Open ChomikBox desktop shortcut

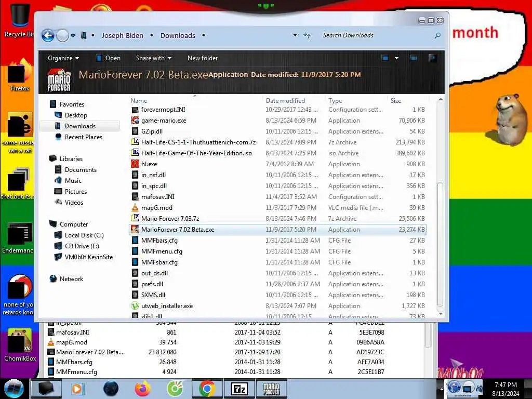click(20, 345)
